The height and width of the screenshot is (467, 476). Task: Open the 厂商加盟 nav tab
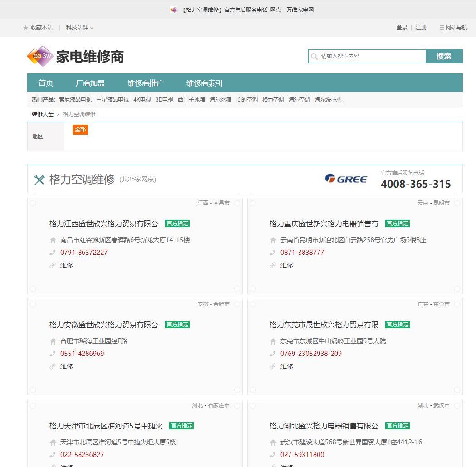tap(90, 83)
